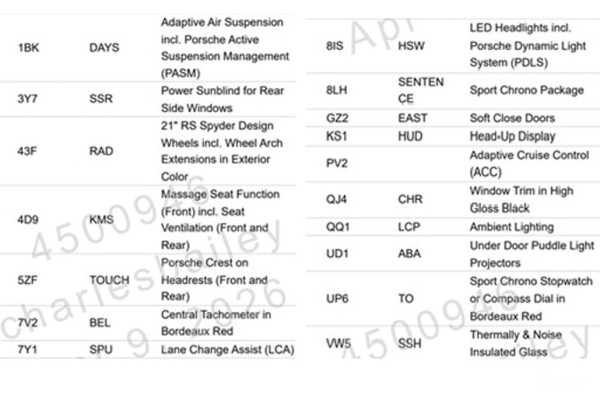600x400 pixels.
Task: Select Power Sunblind for Rear Side Windows
Action: coord(221,100)
